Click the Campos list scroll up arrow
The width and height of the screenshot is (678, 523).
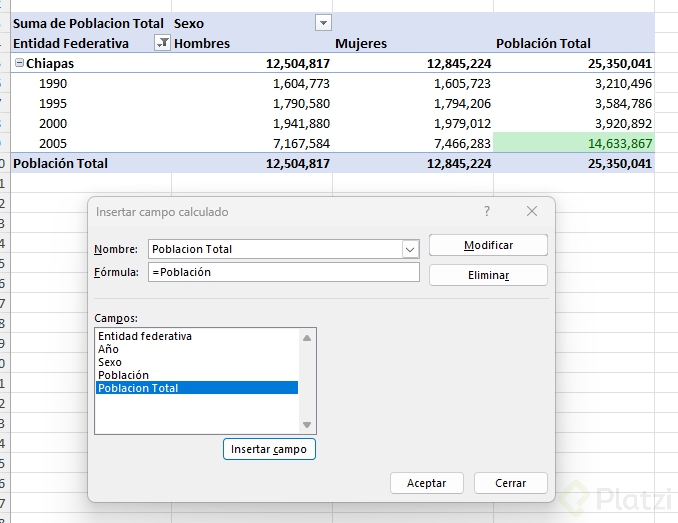(x=307, y=338)
